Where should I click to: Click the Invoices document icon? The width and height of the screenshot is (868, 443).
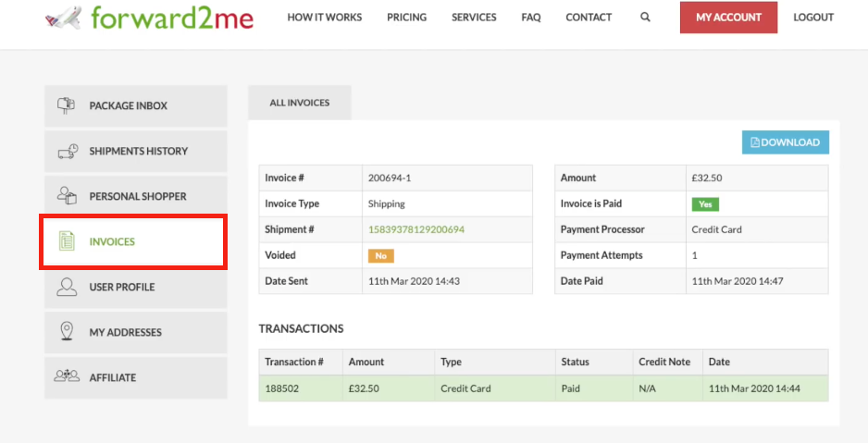(x=67, y=241)
